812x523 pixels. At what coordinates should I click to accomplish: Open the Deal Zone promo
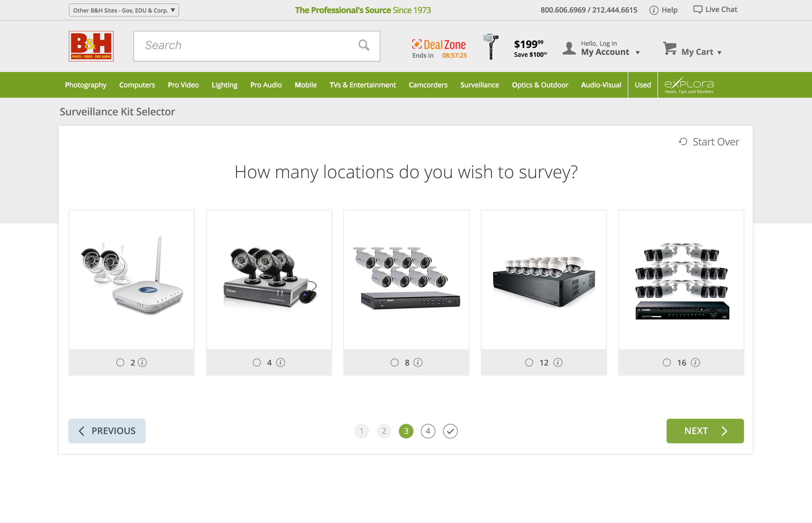[439, 45]
